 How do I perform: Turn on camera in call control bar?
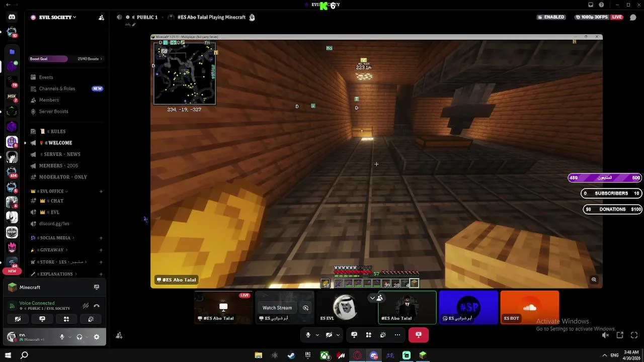point(329,335)
